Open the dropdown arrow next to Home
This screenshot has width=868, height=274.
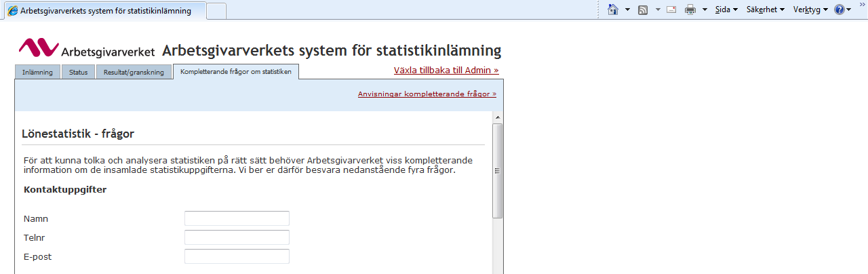627,9
